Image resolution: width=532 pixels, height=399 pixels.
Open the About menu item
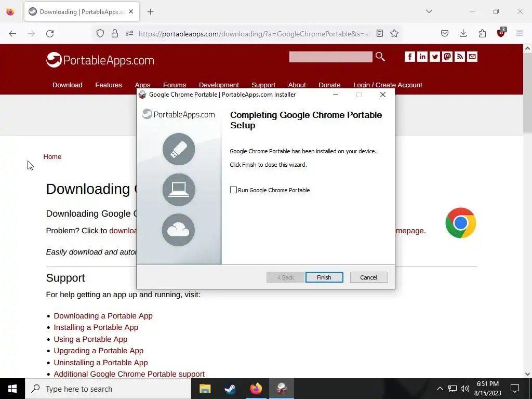(x=297, y=85)
